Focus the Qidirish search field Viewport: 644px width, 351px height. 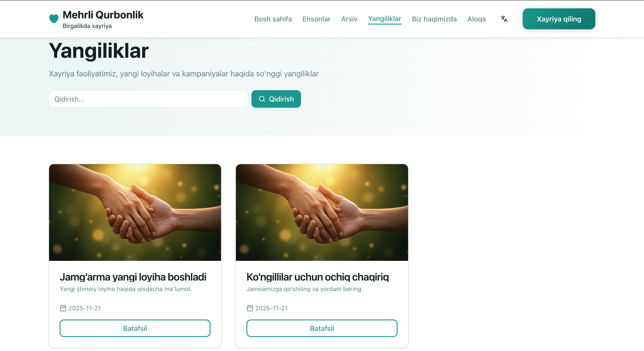pos(148,99)
